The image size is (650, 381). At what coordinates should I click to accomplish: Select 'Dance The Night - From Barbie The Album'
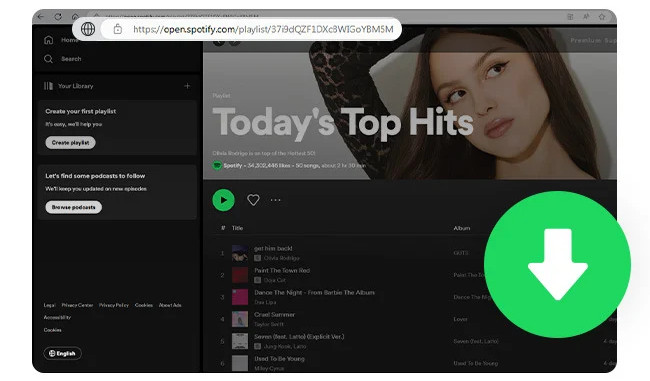pos(314,292)
